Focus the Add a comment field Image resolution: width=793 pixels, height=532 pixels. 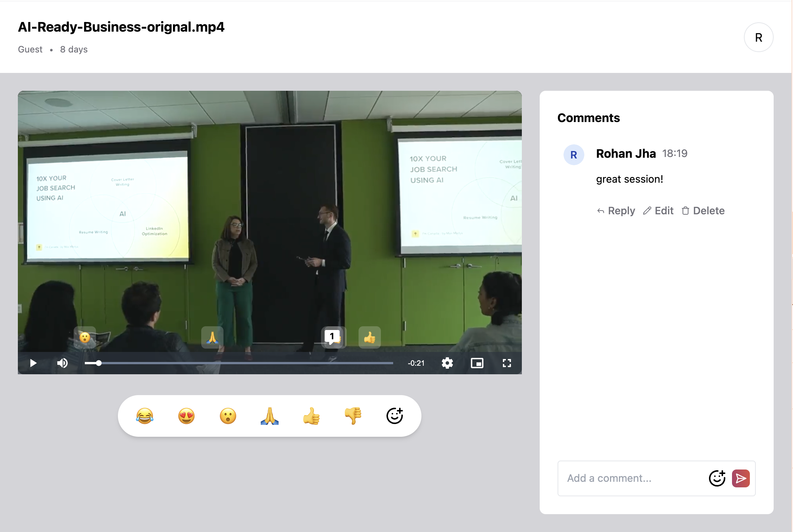tap(632, 478)
